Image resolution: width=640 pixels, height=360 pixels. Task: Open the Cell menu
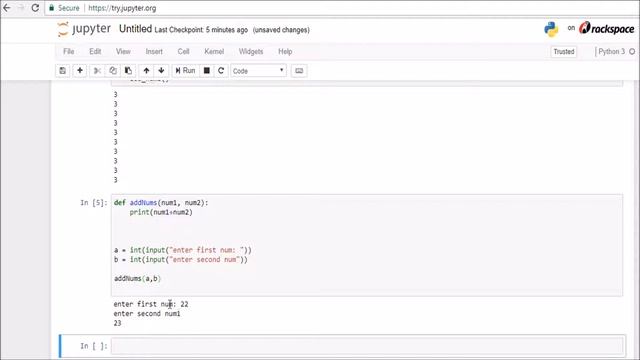(183, 51)
